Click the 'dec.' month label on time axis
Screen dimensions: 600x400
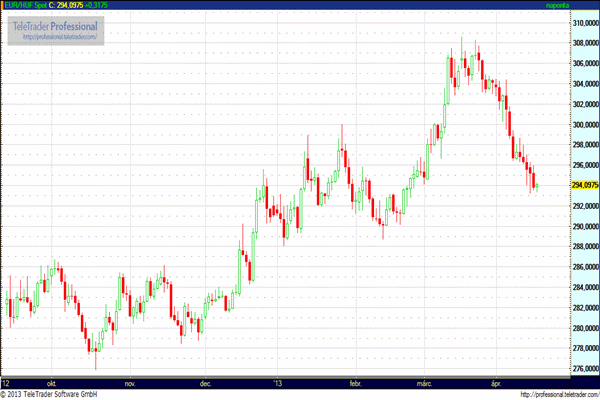click(206, 383)
